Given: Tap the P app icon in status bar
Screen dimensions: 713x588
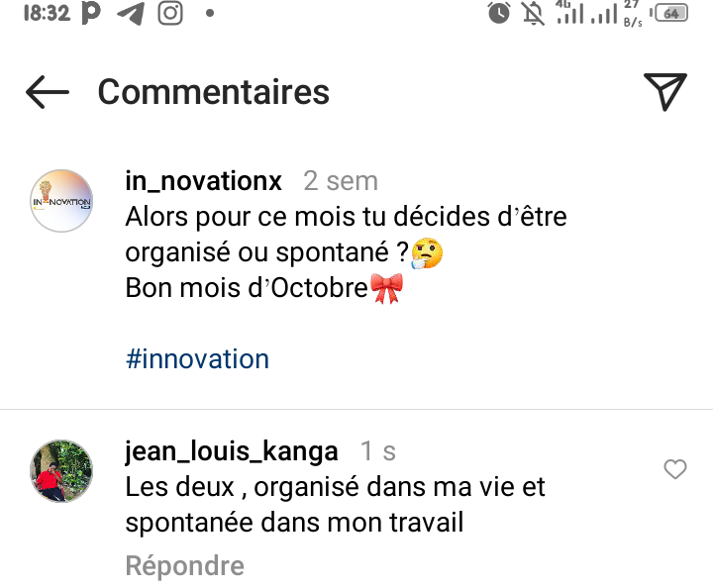Looking at the screenshot, I should click(91, 14).
